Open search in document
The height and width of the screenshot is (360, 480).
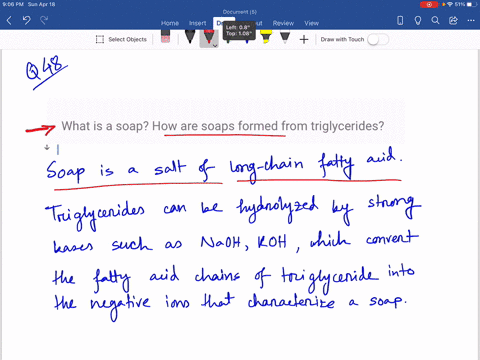point(435,21)
